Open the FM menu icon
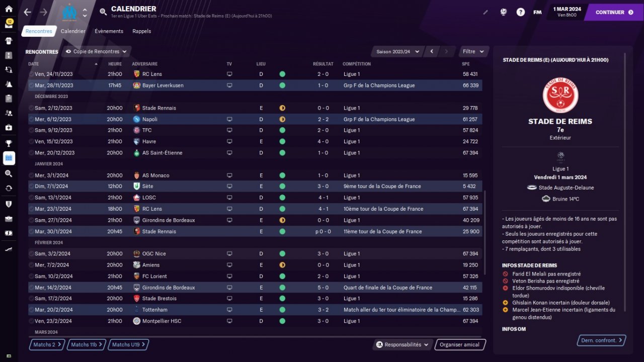 pos(537,12)
